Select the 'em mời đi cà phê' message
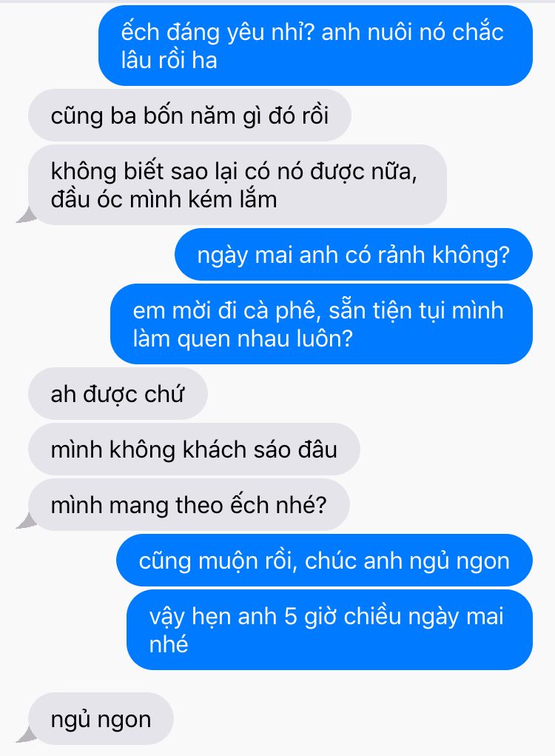Viewport: 555px width, 756px height. [x=321, y=324]
